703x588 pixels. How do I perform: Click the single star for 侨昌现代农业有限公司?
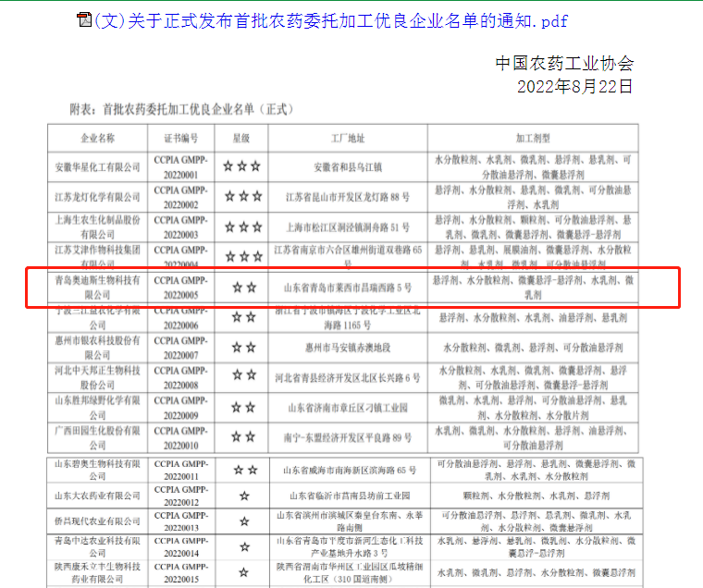244,521
